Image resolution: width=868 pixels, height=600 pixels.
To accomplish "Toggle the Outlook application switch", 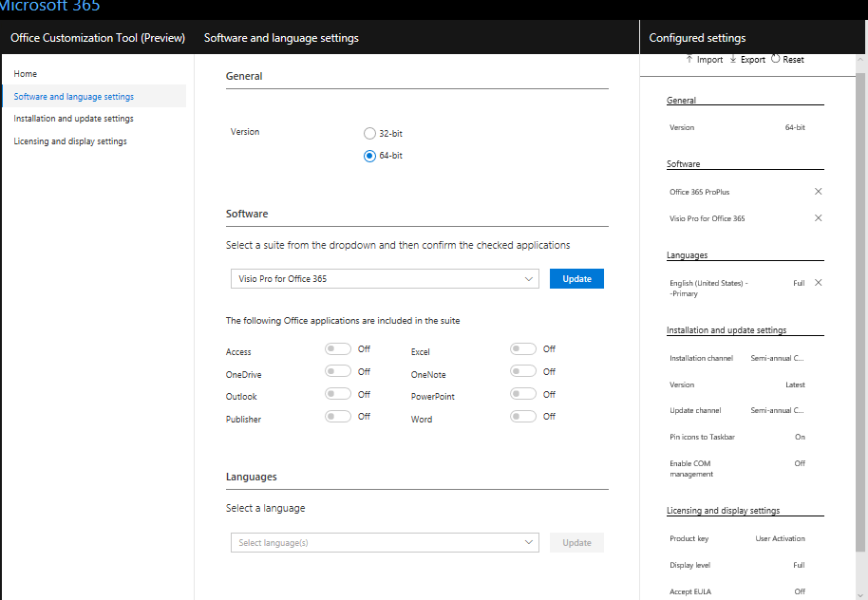I will tap(338, 394).
